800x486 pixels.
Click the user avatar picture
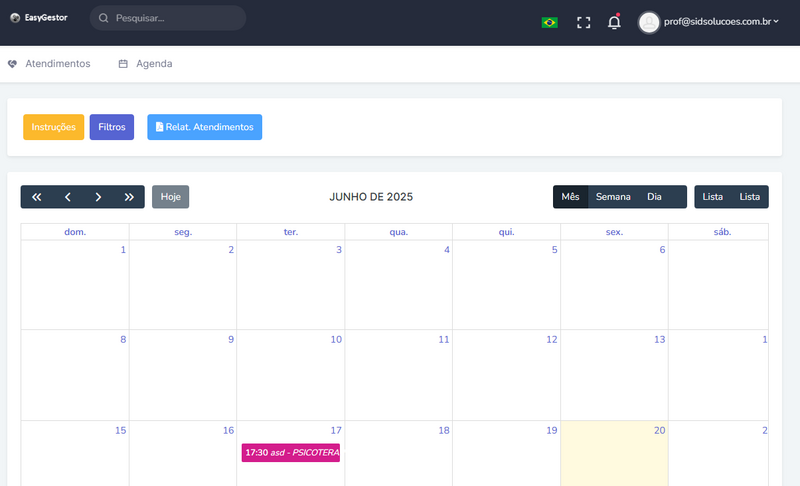649,22
